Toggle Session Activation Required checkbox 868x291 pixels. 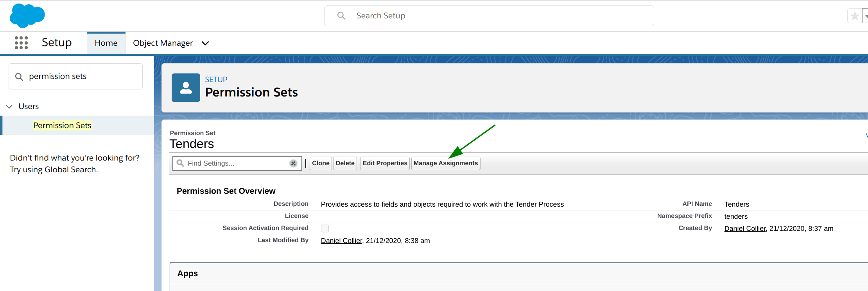pos(325,229)
